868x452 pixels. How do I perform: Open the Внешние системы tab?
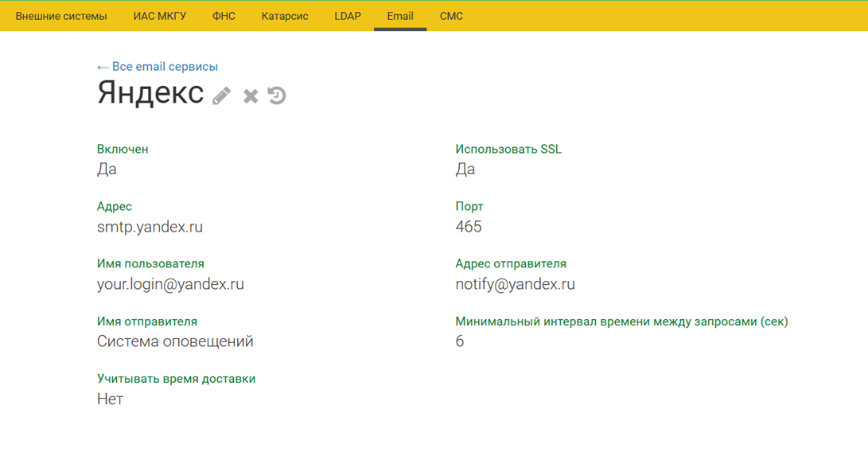(x=61, y=16)
